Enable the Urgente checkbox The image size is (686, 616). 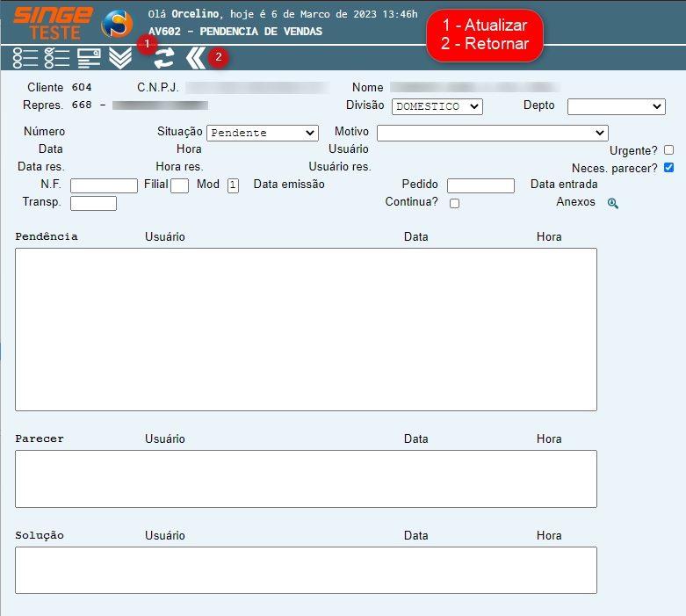click(669, 150)
